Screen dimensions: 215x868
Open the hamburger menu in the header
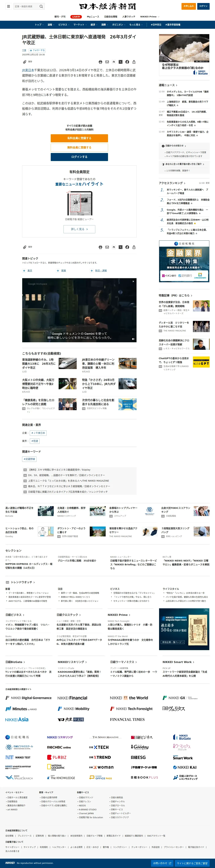tap(8, 6)
